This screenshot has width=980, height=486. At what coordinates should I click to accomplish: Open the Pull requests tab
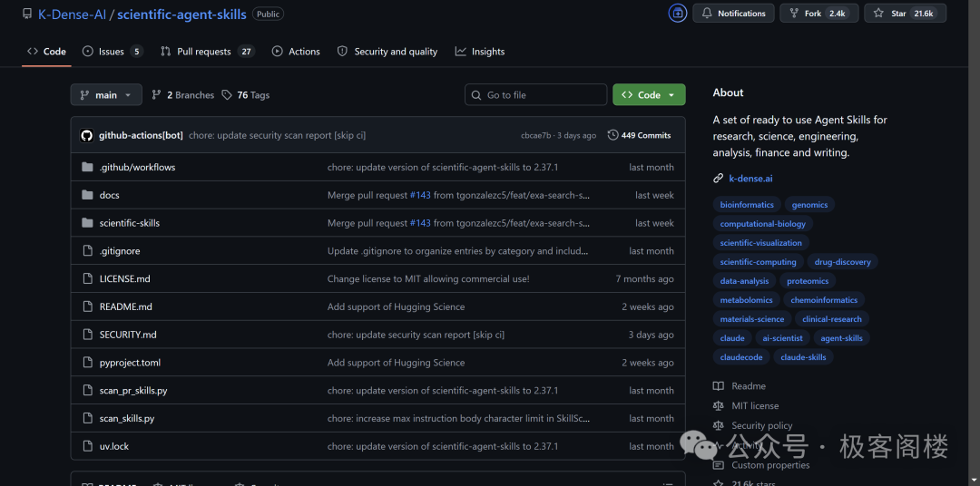point(208,51)
